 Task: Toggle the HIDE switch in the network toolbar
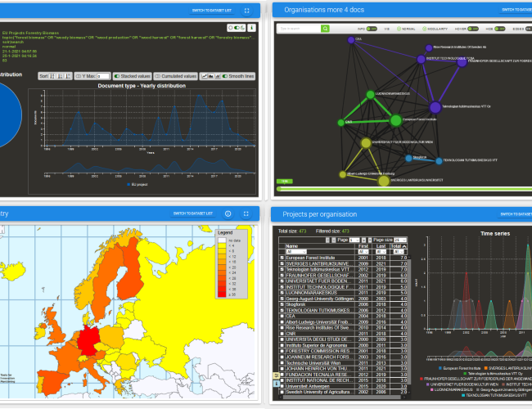[500, 29]
